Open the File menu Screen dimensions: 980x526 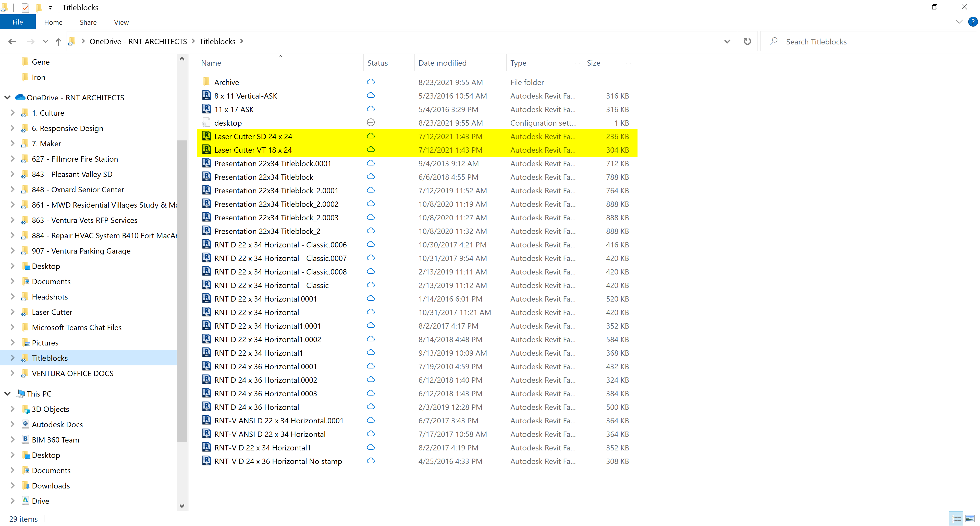pos(18,22)
